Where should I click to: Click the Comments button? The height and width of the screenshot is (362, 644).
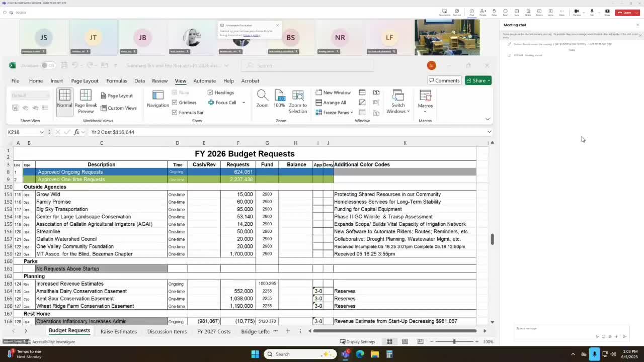[x=443, y=80]
